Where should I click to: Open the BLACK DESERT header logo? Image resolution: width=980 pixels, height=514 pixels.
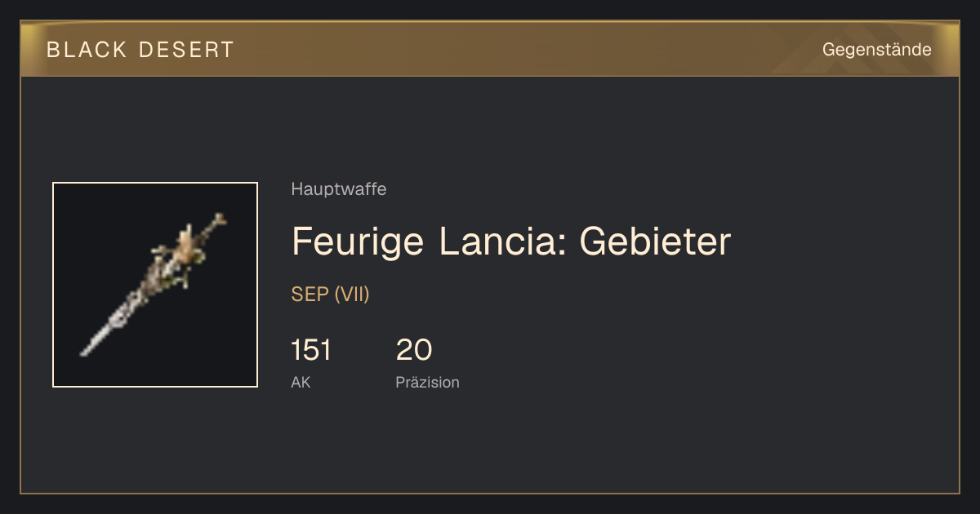[140, 50]
